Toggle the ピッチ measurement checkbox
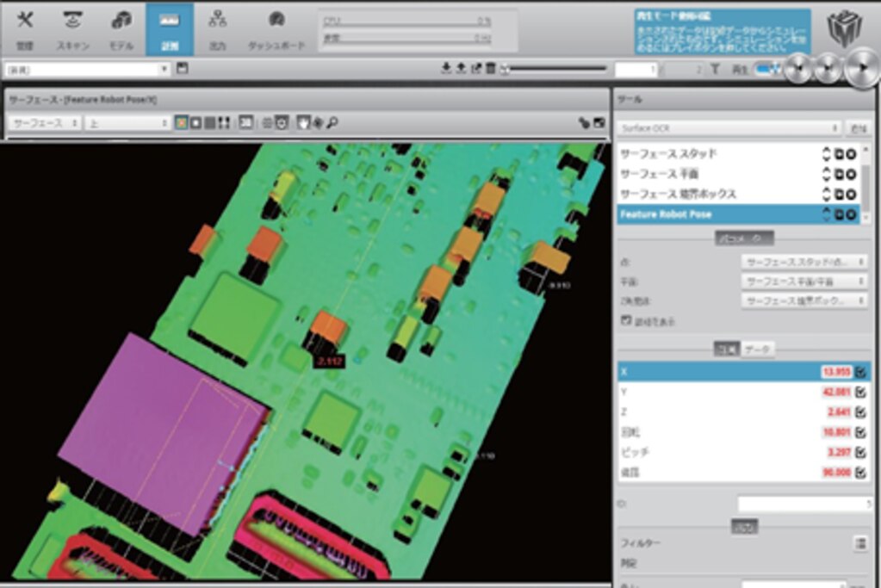The image size is (881, 588). point(860,452)
